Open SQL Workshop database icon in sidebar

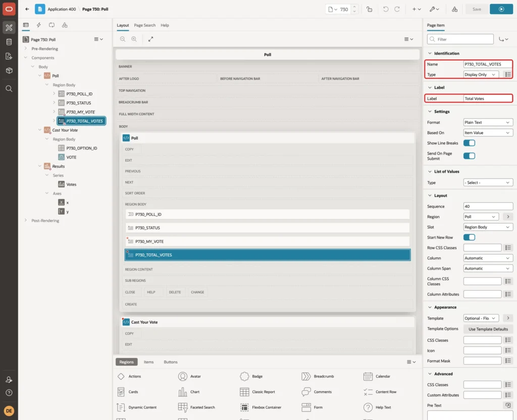(9, 42)
